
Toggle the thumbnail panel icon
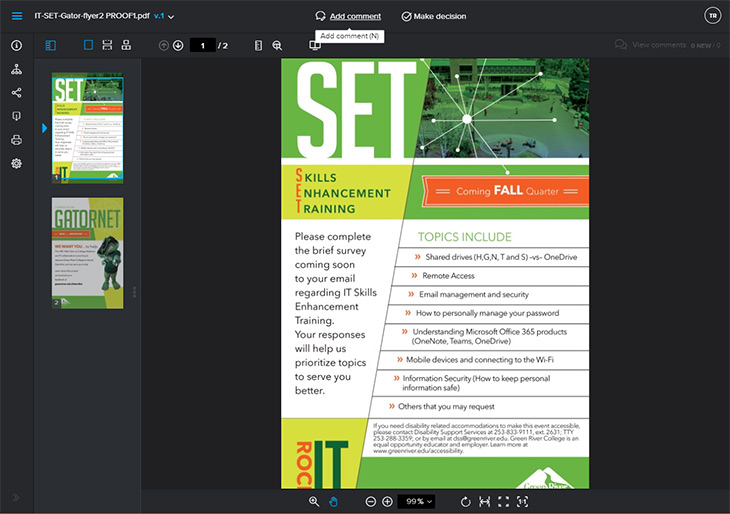[x=51, y=45]
